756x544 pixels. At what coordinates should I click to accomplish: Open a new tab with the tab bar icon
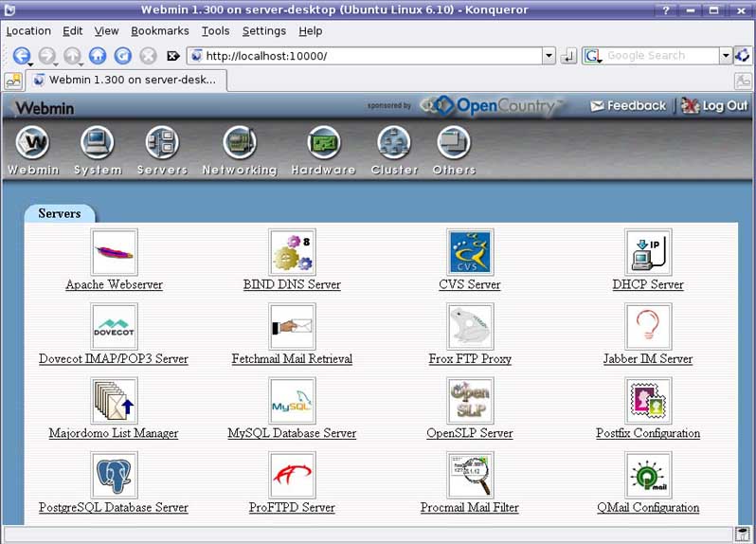(x=13, y=81)
